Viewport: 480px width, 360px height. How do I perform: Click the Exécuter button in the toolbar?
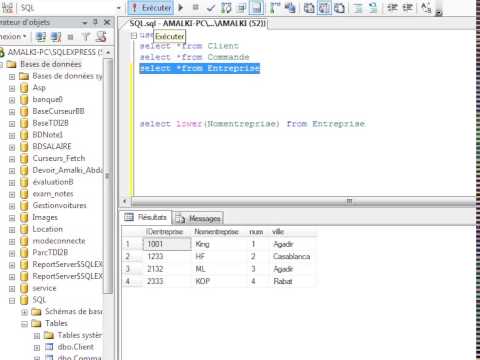[151, 8]
